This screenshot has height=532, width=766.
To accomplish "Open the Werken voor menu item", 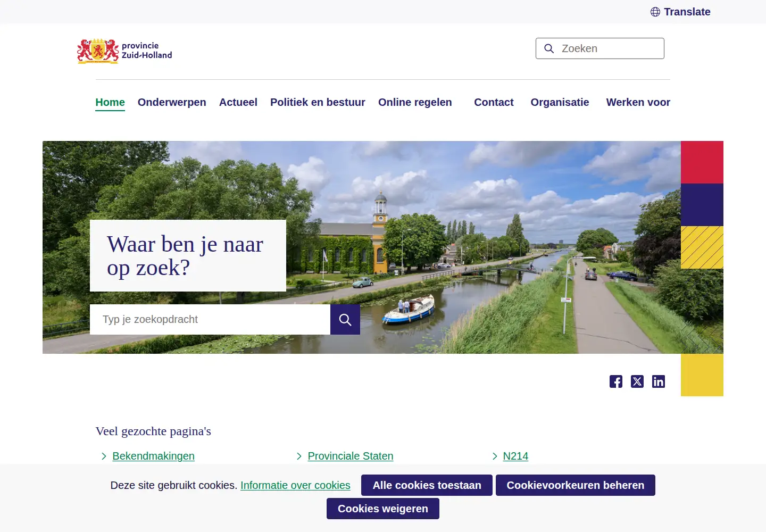I will pos(638,102).
